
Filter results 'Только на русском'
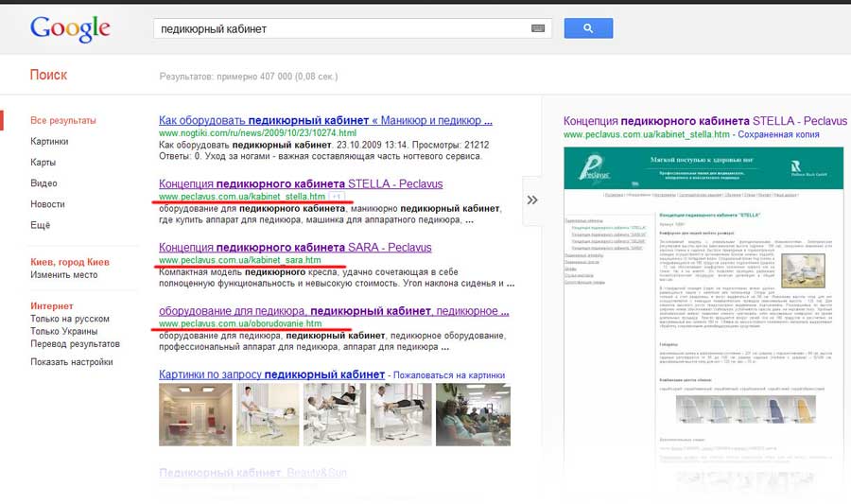[70, 319]
